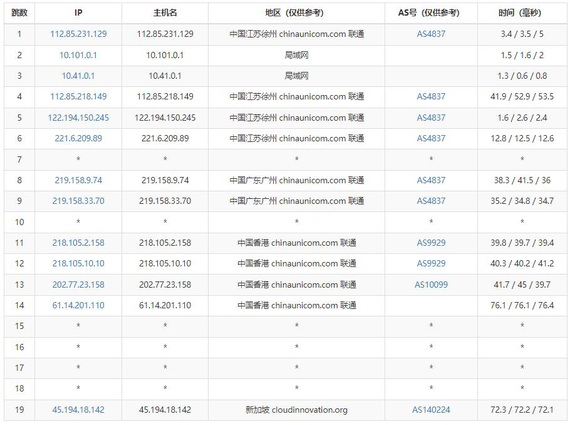Click the 主机名 column header
This screenshot has width=570, height=425.
165,13
